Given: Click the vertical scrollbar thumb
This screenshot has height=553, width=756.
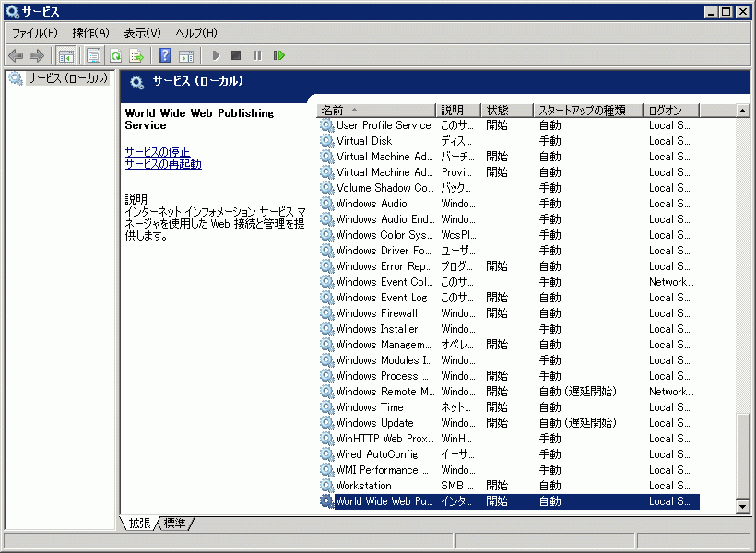Looking at the screenshot, I should pos(742,456).
